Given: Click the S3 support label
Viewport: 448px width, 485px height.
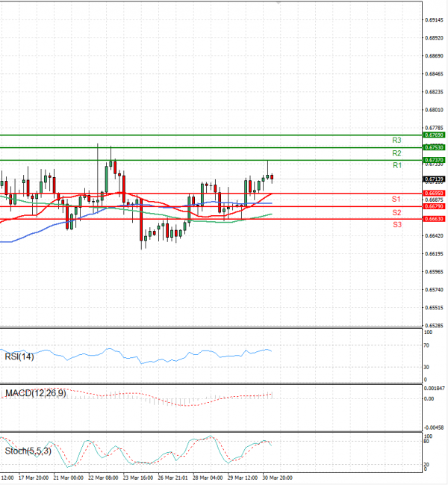Looking at the screenshot, I should 397,224.
